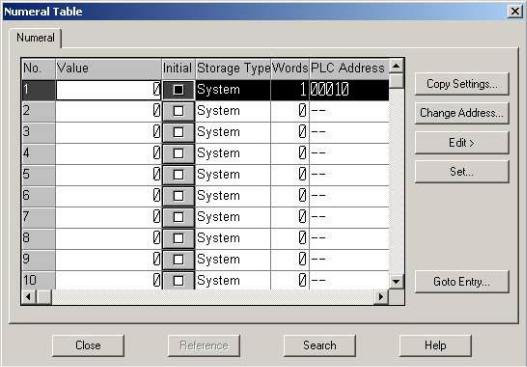
Task: Click the Value cell of row 2
Action: tap(109, 111)
